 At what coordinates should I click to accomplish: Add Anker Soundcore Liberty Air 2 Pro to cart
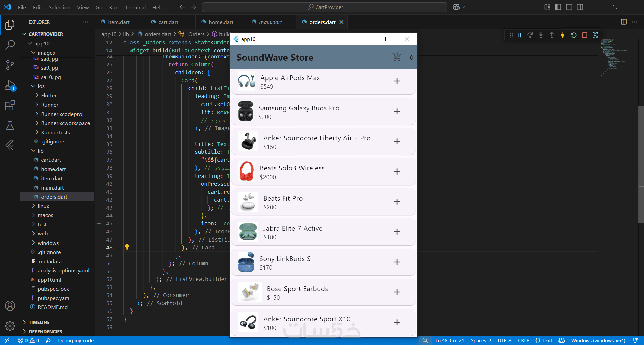[397, 142]
